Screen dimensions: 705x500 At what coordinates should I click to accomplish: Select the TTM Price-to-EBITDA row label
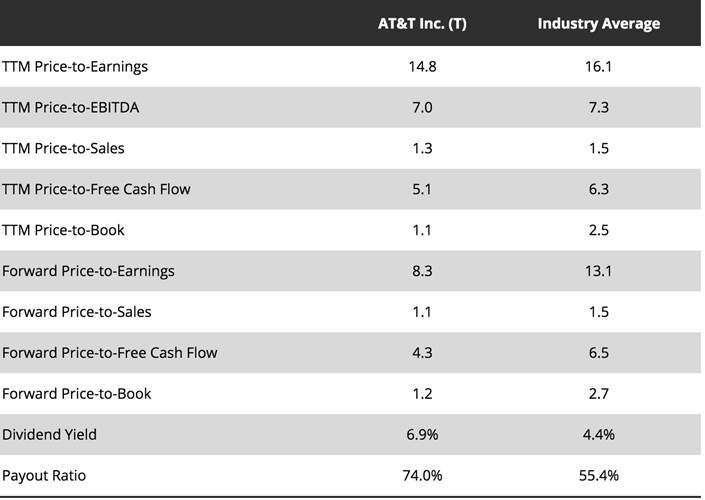coord(69,108)
